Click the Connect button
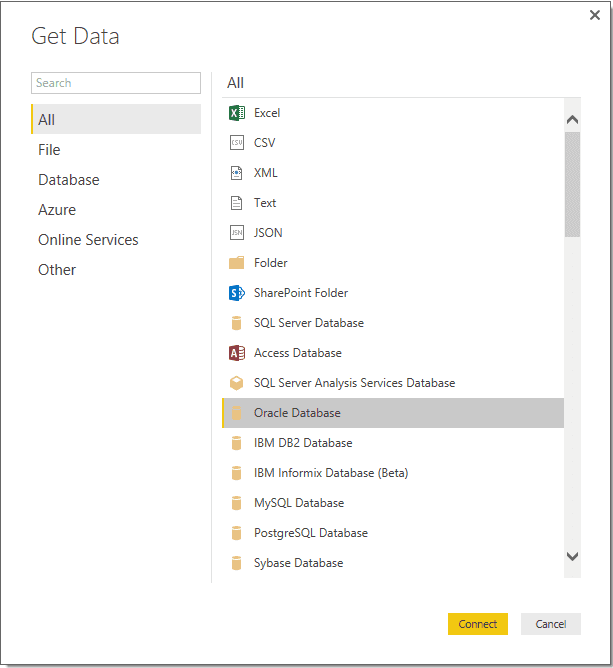 click(x=478, y=624)
